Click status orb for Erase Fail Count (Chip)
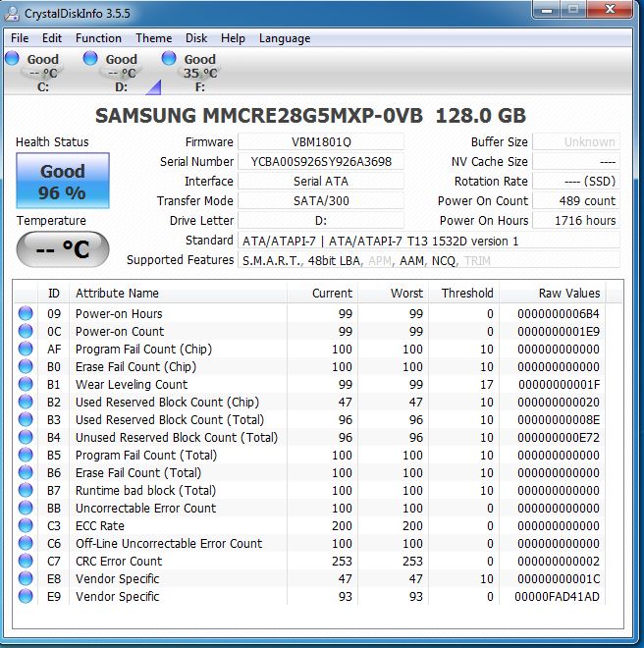The height and width of the screenshot is (648, 644). (x=26, y=366)
